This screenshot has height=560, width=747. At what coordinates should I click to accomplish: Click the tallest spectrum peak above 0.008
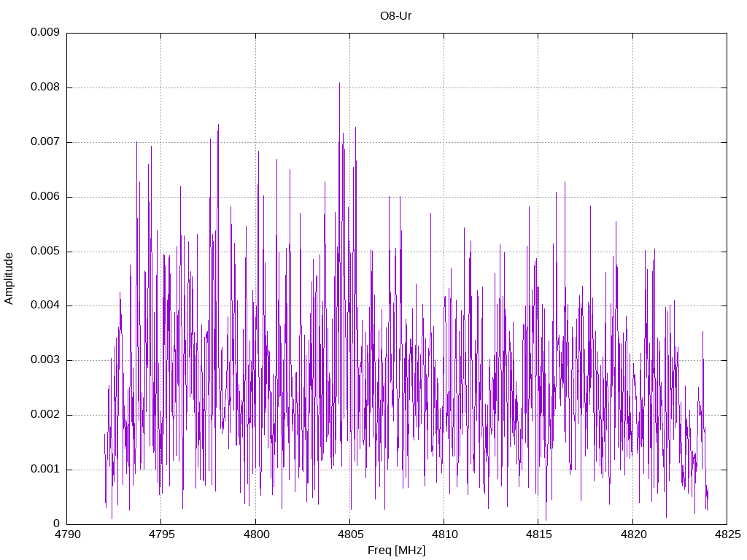click(x=340, y=84)
